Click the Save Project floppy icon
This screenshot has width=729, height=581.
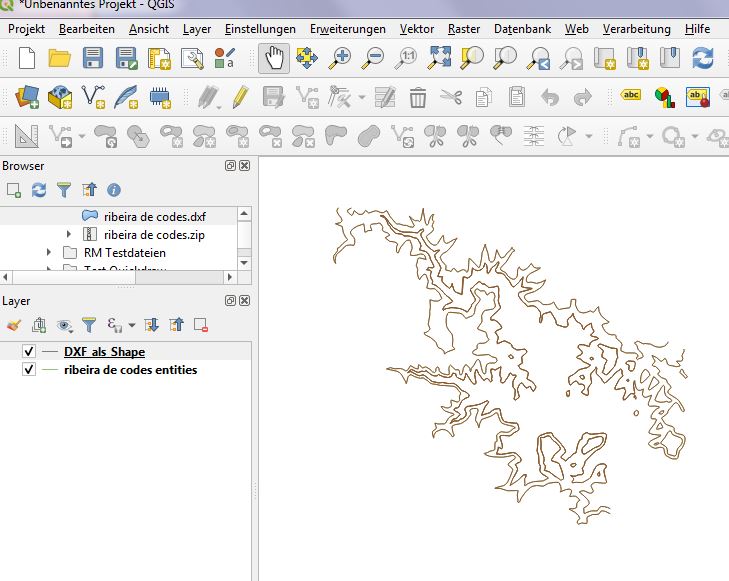(93, 59)
